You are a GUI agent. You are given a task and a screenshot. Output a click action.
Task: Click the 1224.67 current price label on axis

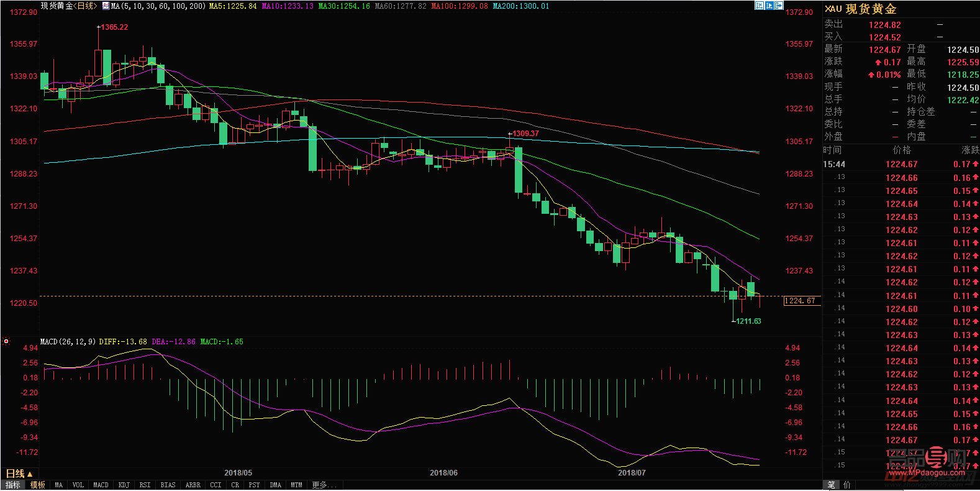pyautogui.click(x=801, y=301)
